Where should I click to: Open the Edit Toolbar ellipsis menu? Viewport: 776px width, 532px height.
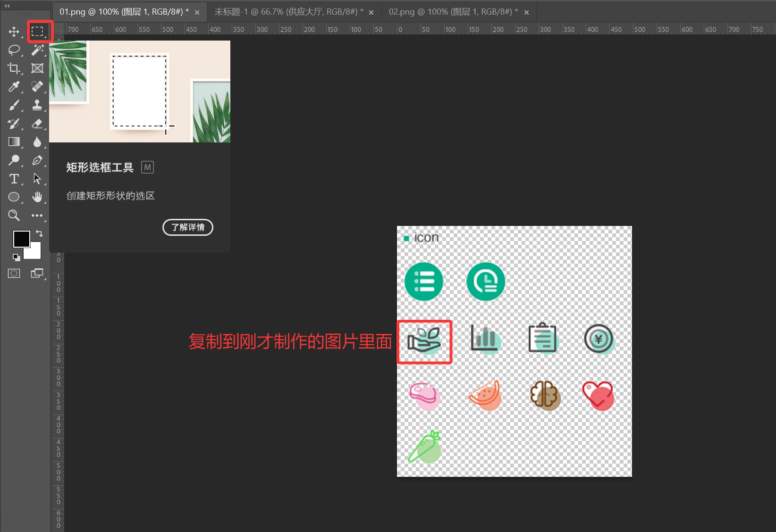37,216
